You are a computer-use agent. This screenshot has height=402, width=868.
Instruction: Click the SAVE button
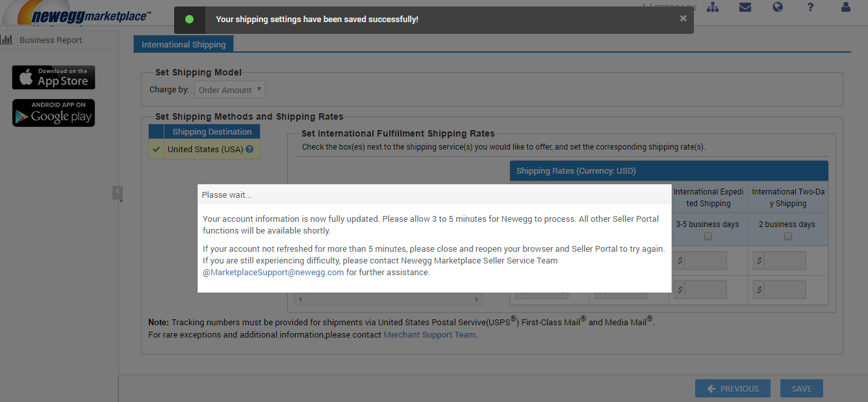click(x=801, y=388)
